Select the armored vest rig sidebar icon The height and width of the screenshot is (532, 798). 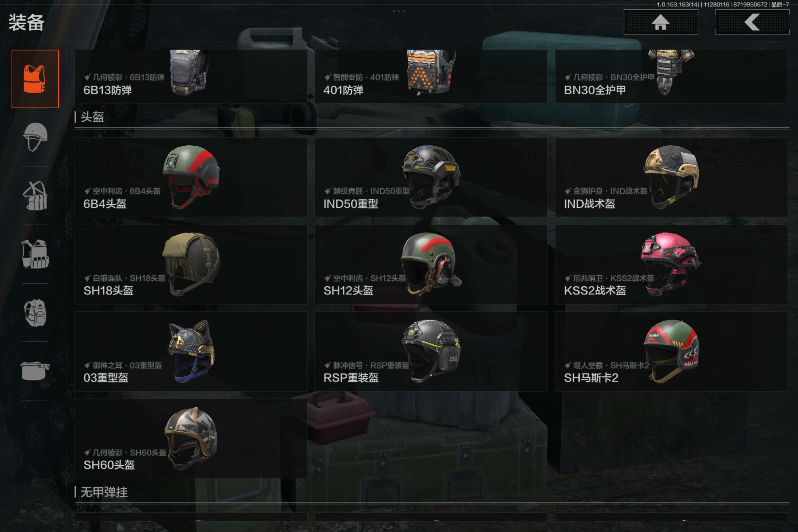(x=35, y=254)
